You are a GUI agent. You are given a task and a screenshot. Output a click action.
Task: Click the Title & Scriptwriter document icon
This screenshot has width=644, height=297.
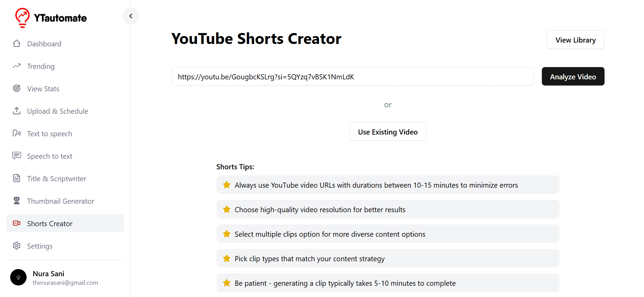point(17,178)
